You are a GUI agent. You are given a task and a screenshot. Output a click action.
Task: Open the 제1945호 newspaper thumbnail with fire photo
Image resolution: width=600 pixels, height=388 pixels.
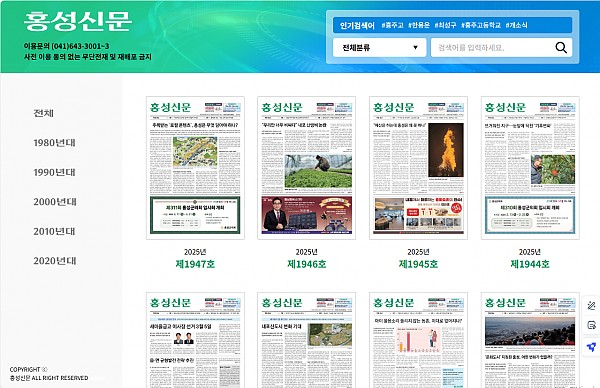point(418,168)
